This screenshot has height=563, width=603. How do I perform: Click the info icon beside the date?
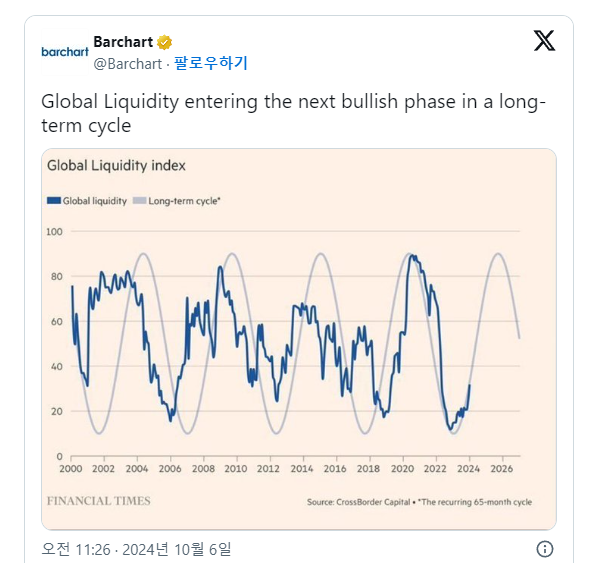tap(545, 548)
